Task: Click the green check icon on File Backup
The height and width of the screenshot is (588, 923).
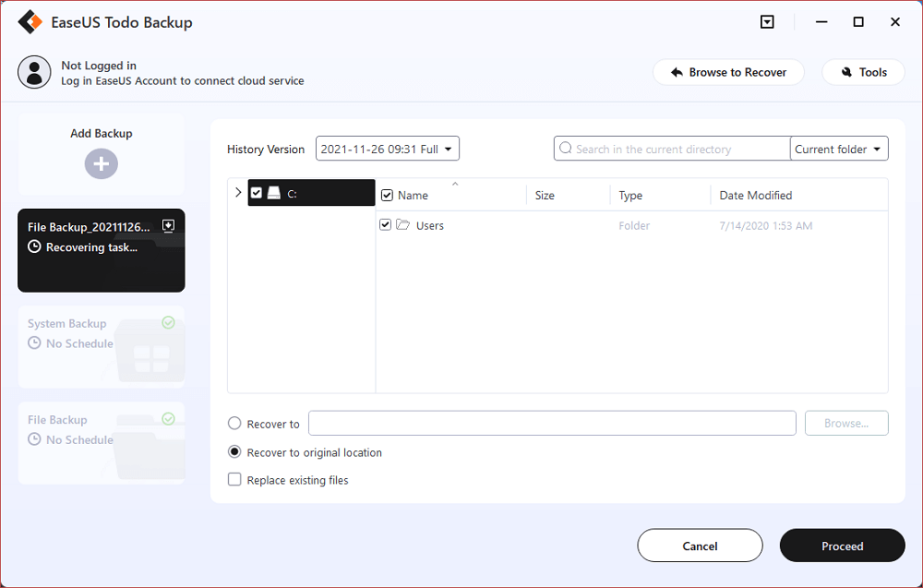Action: click(168, 418)
